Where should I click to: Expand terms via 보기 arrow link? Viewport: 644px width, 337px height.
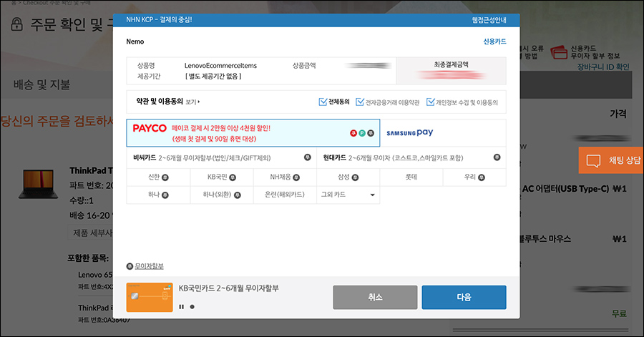[x=192, y=102]
